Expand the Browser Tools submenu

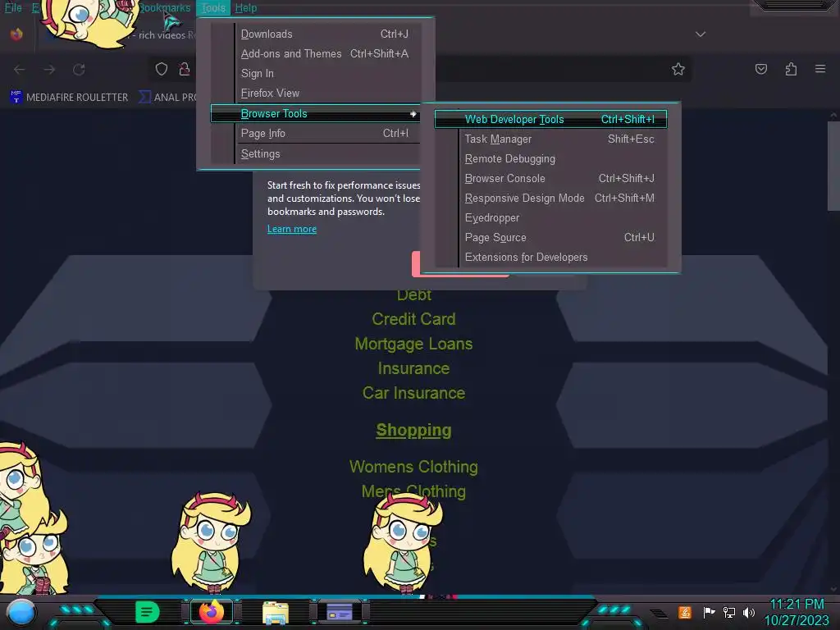(x=316, y=113)
